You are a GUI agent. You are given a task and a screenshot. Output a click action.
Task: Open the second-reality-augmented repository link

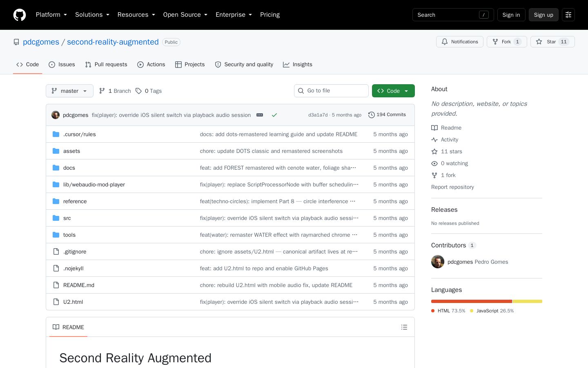pos(113,42)
